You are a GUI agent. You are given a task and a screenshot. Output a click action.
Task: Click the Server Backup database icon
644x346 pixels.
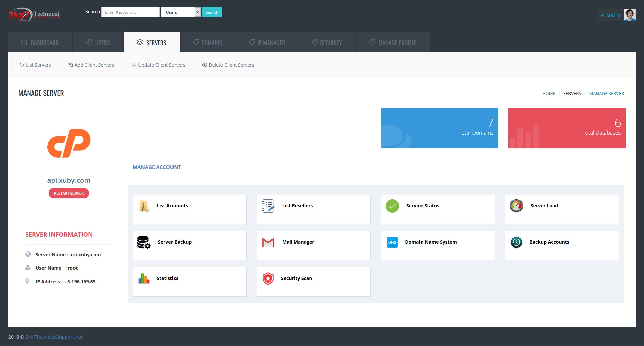[144, 242]
